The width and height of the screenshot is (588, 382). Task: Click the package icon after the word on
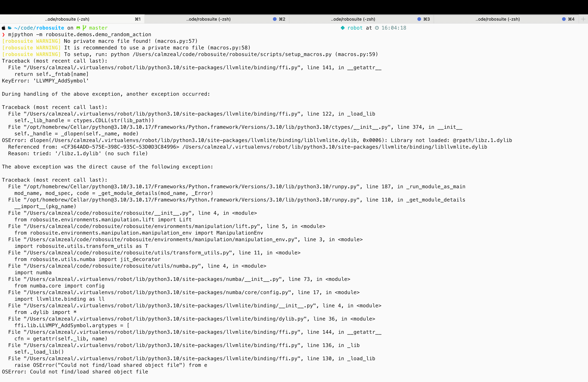[x=78, y=28]
